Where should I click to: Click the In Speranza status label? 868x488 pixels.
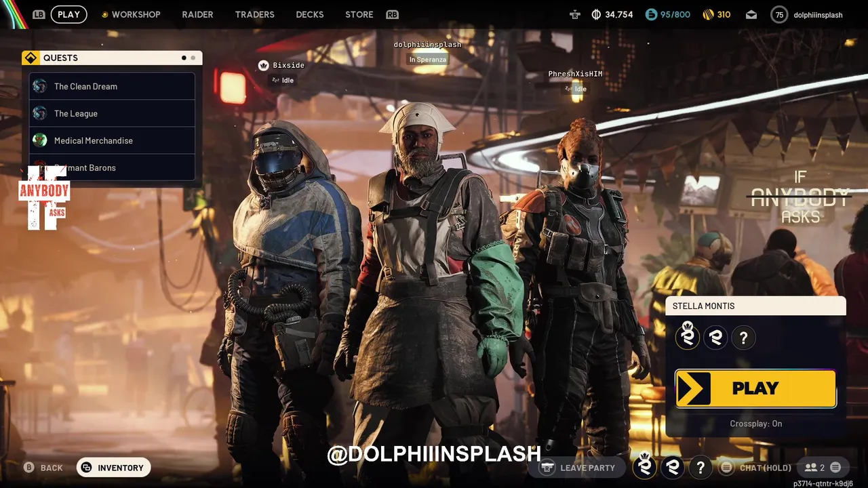(427, 60)
